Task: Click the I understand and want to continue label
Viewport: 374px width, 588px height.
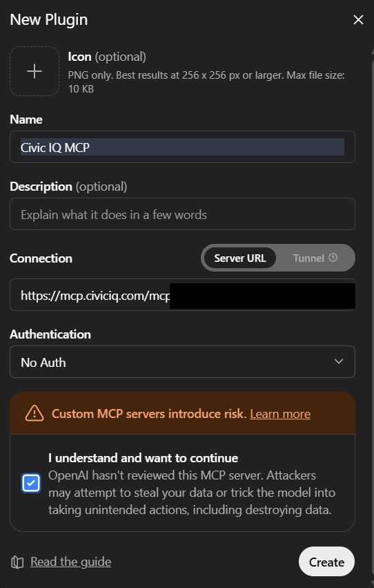Action: 143,458
